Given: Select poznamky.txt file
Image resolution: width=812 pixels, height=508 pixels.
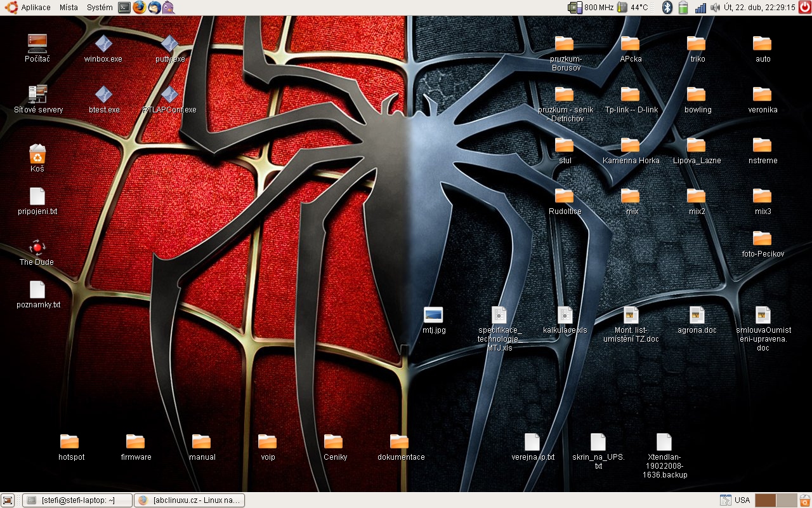Looking at the screenshot, I should coord(38,295).
